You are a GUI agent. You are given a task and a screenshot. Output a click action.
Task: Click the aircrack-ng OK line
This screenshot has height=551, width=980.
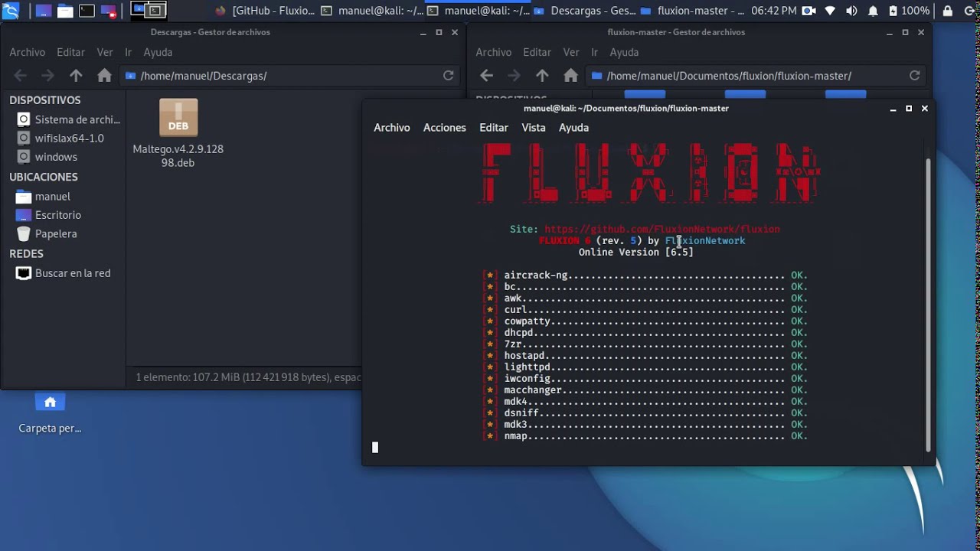[645, 275]
